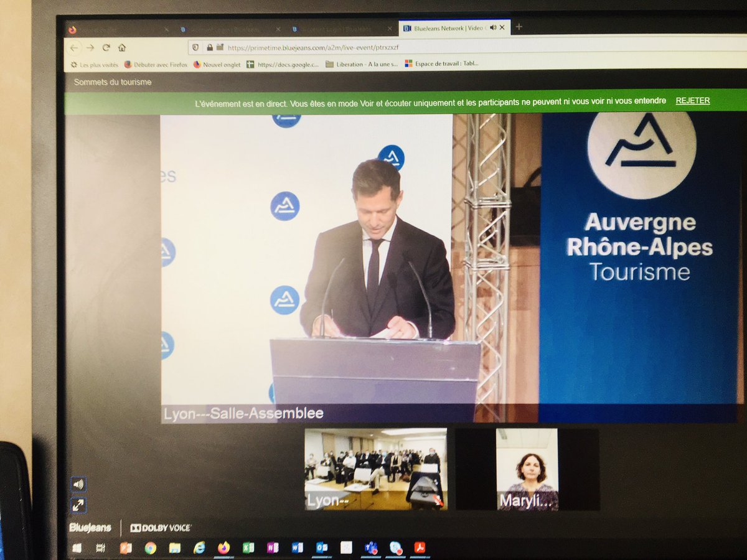The width and height of the screenshot is (747, 560).
Task: Select the Lyon room audience video thumbnail
Action: click(375, 469)
